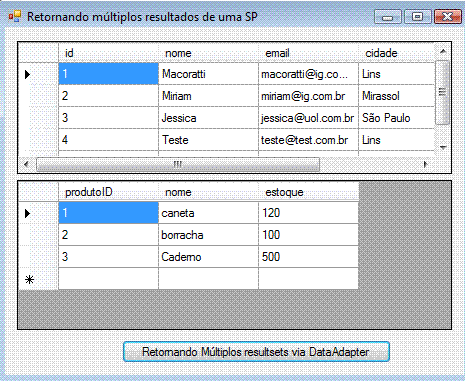Click the email column header in top grid
Image resolution: width=465 pixels, height=381 pixels.
308,53
